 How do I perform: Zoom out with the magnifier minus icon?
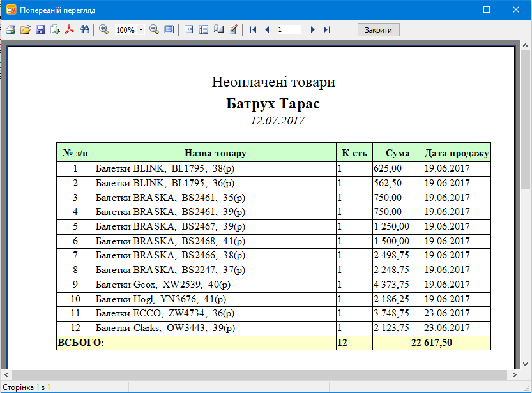tap(154, 29)
